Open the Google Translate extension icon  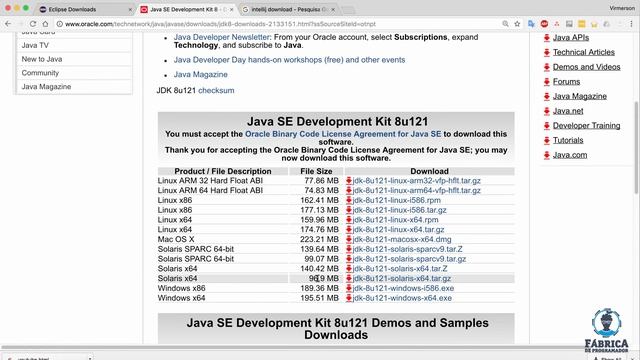click(x=531, y=24)
